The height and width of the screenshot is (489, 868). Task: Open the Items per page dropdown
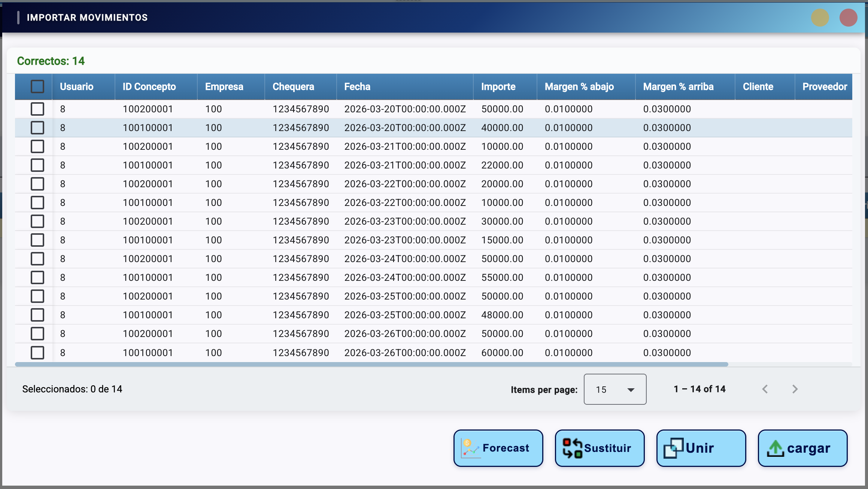[615, 389]
